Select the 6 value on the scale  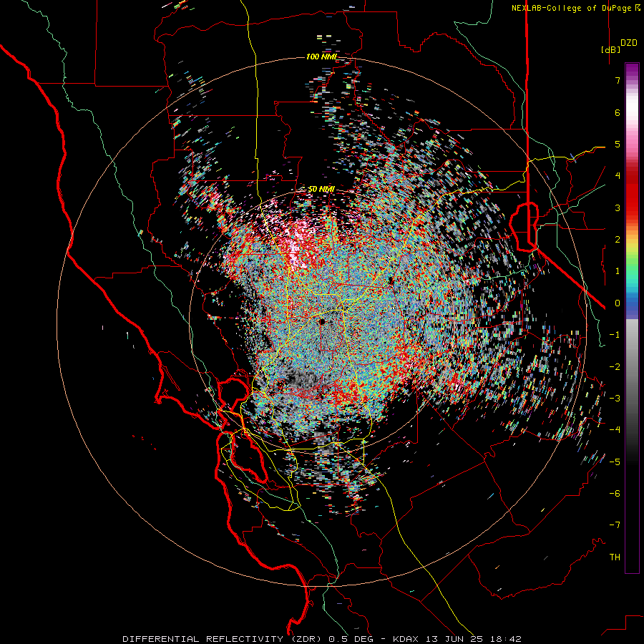[618, 112]
